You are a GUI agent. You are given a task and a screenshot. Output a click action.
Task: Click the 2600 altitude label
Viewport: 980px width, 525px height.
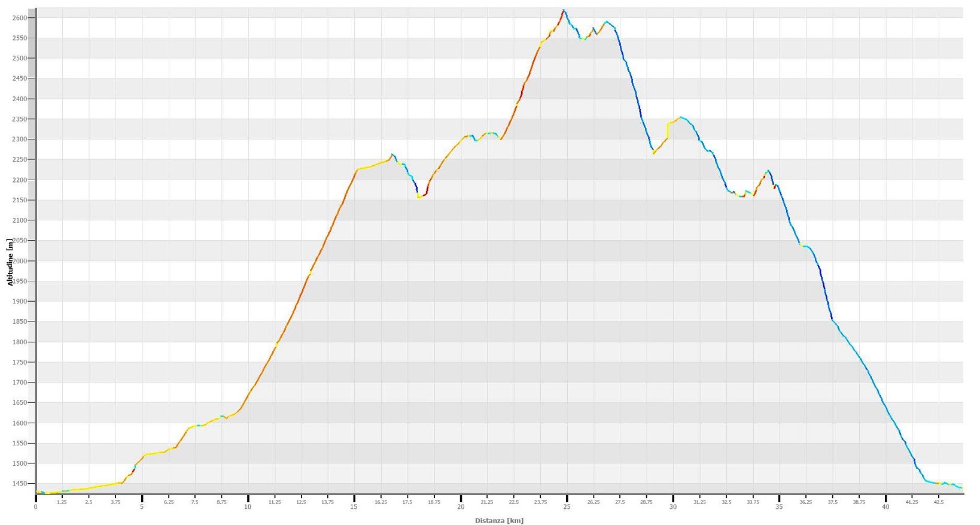[x=20, y=18]
